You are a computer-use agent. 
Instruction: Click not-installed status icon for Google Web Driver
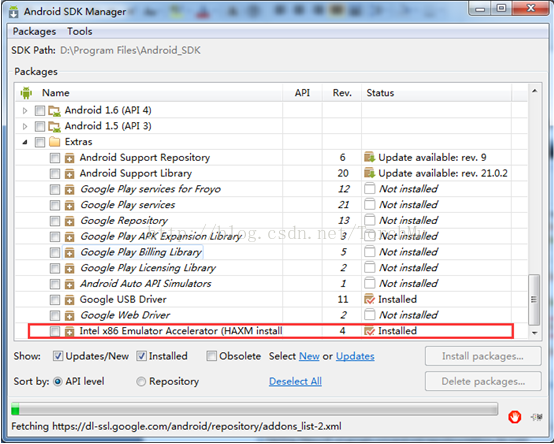[x=370, y=315]
